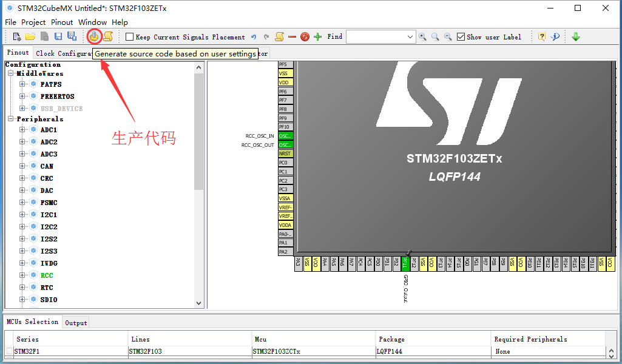Click the Save Project floppy icon
This screenshot has height=364, width=622.
pyautogui.click(x=58, y=37)
